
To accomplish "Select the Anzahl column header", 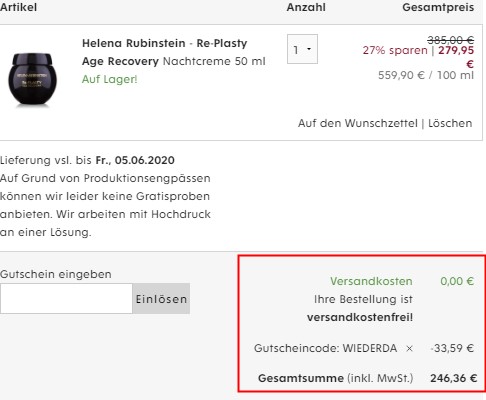I will pyautogui.click(x=306, y=7).
